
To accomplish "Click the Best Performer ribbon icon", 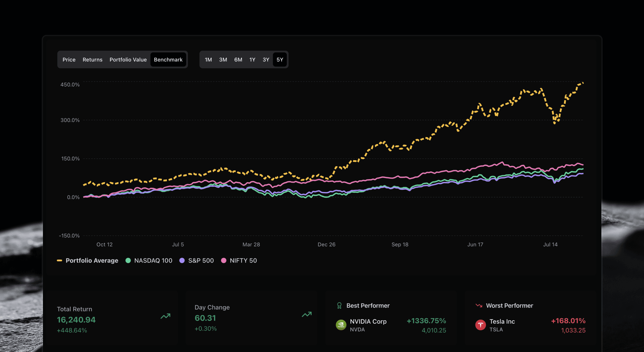I will (339, 305).
